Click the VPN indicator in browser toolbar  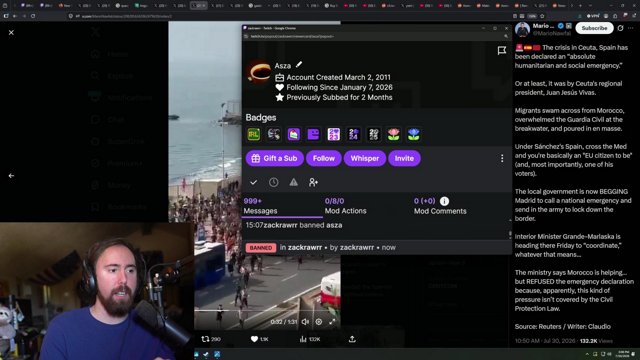tap(593, 16)
